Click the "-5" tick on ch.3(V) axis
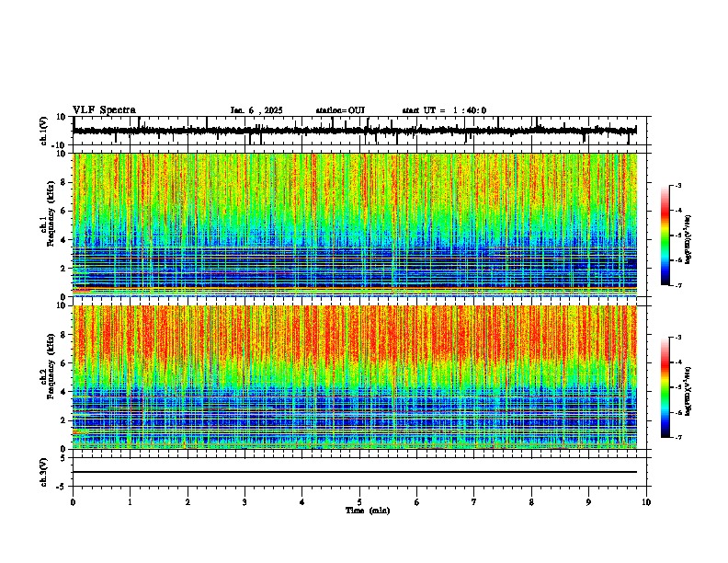 63,487
